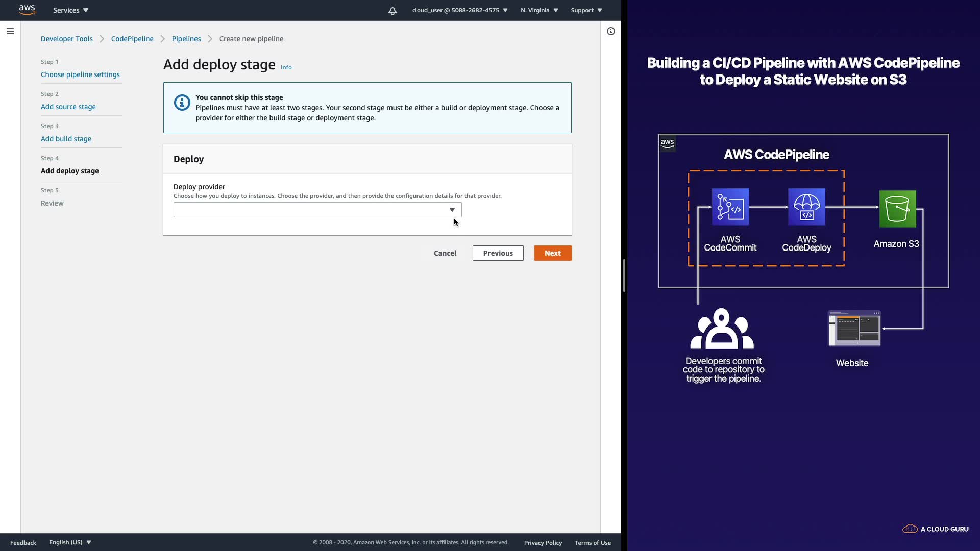Click the developers group icon
The height and width of the screenshot is (551, 980).
[721, 328]
